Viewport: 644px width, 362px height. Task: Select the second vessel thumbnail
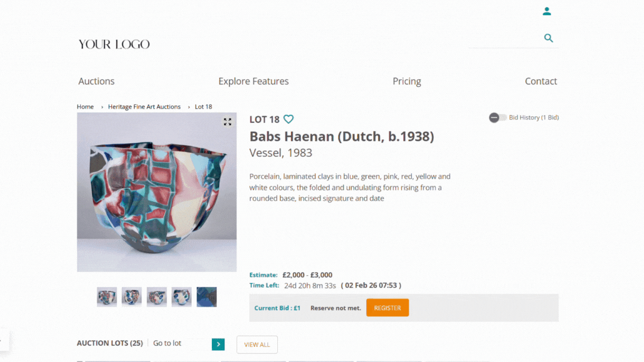[132, 297]
